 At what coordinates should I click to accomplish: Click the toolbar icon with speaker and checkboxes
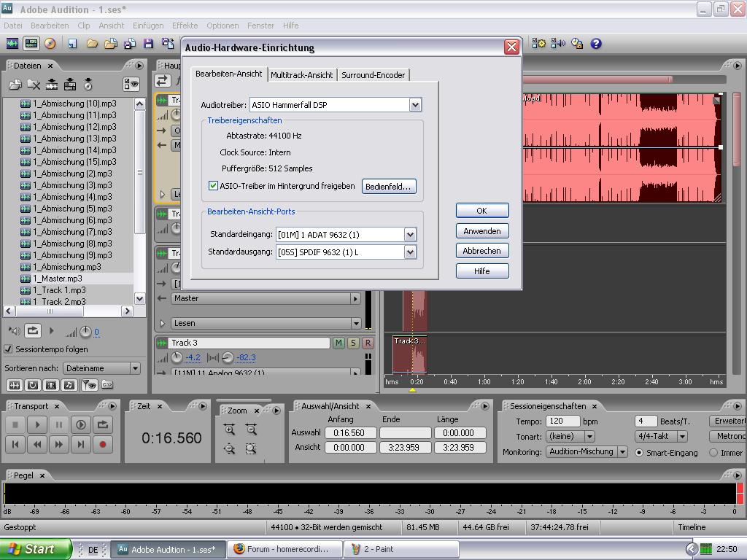click(558, 44)
